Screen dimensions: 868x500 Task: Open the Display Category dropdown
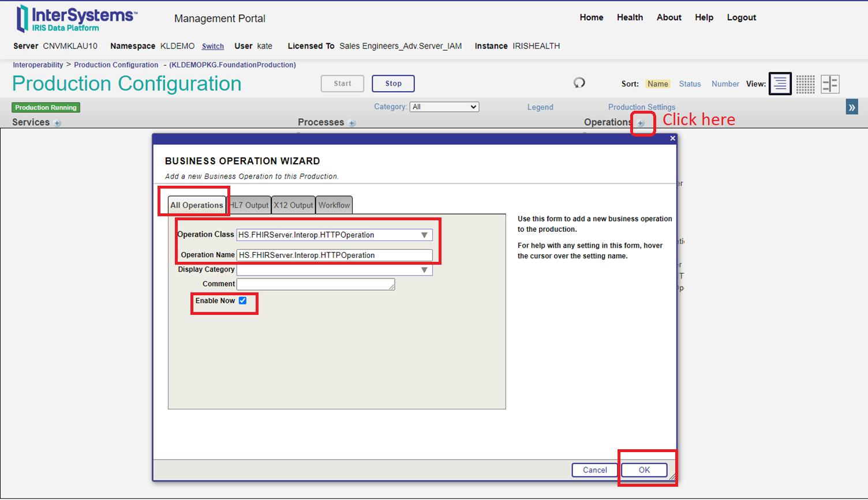(424, 270)
